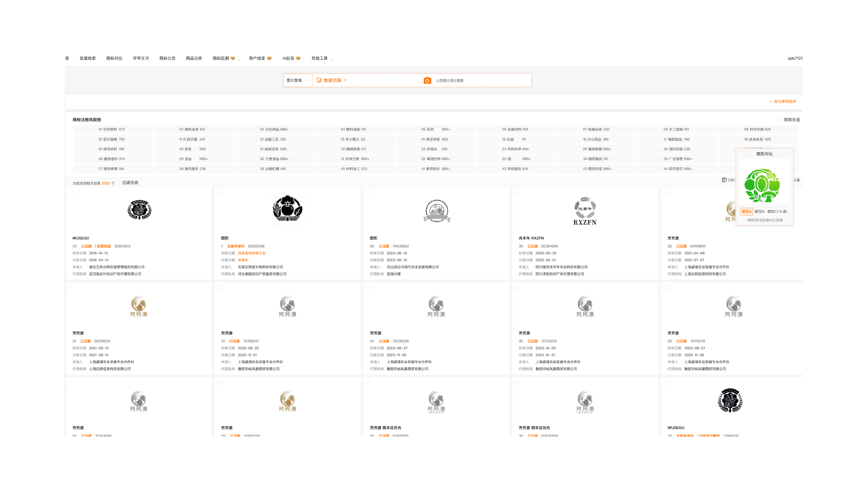This screenshot has width=868, height=488.
Task: Open the 芳芳源 logo numbered 70766347
Action: (x=287, y=307)
